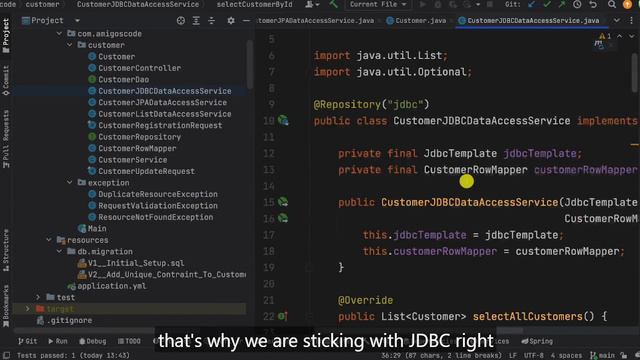Collapse the exception package
This screenshot has width=640, height=360.
tap(70, 182)
